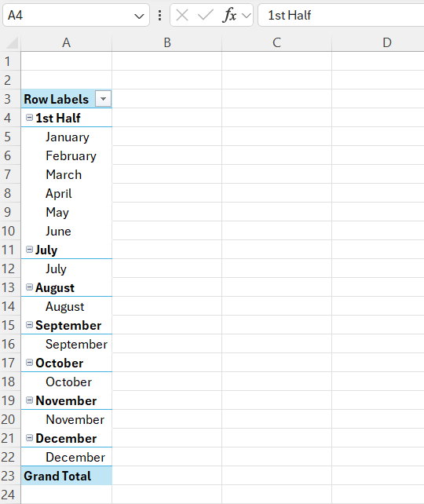Select the September item in row 16
The width and height of the screenshot is (424, 504).
(x=76, y=345)
